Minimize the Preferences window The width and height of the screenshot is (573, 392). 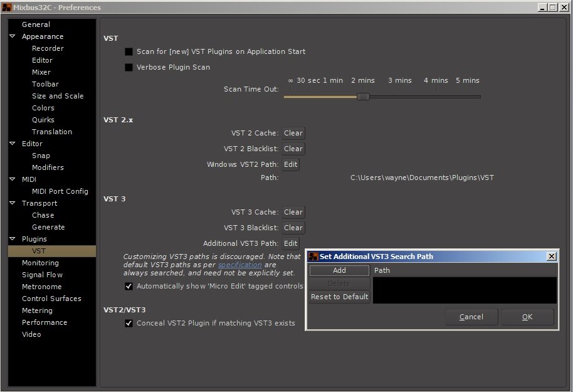point(543,8)
